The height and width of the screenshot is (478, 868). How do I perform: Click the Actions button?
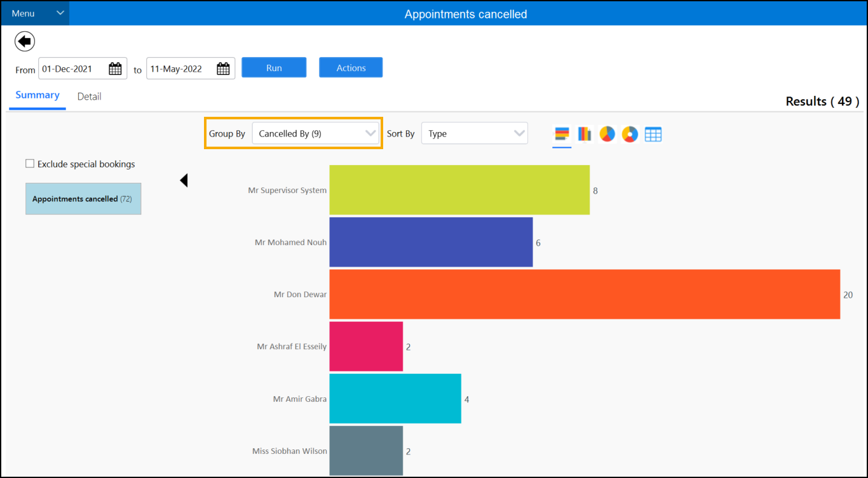pyautogui.click(x=351, y=68)
